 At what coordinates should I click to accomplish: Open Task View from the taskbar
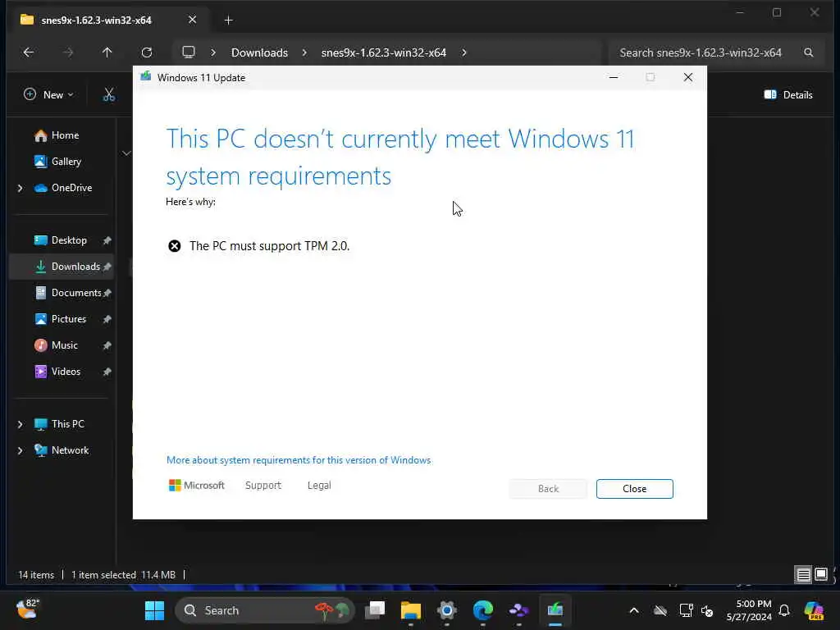[374, 610]
